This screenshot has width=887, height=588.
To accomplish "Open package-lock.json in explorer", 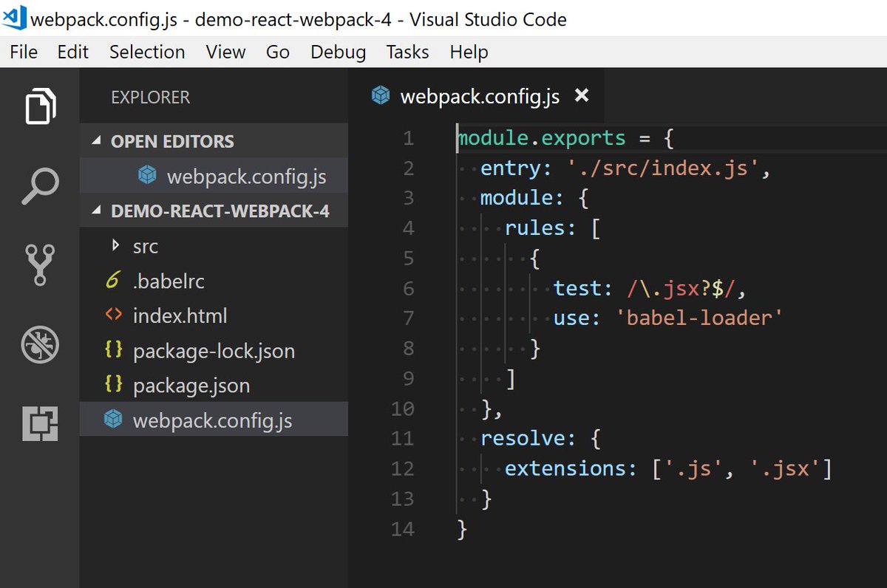I will (x=214, y=350).
